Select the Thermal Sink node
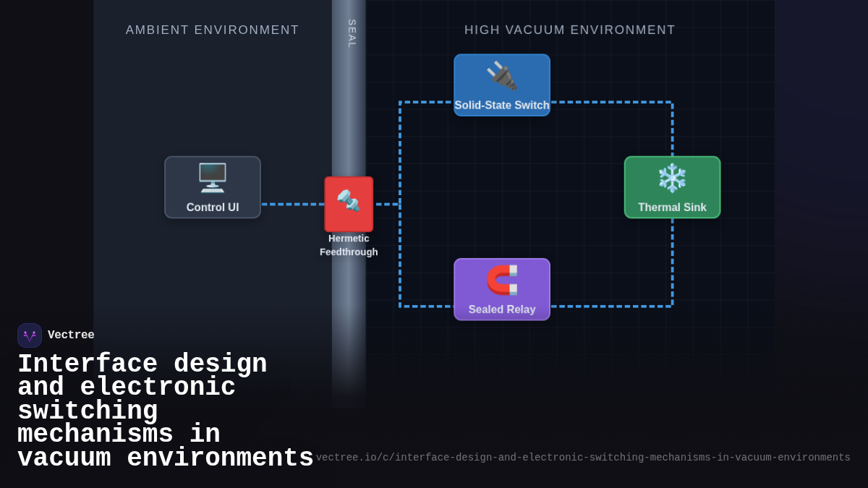Screen dimensions: 868x488 672,187
